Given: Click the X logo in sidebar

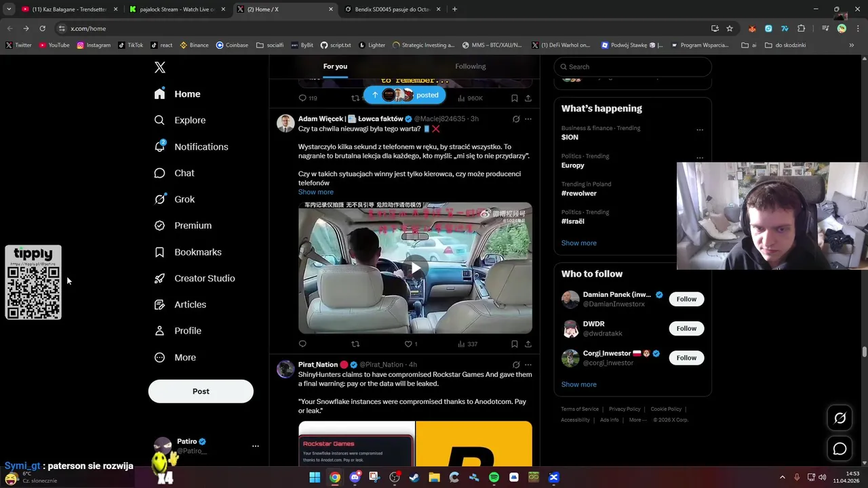Looking at the screenshot, I should [160, 67].
